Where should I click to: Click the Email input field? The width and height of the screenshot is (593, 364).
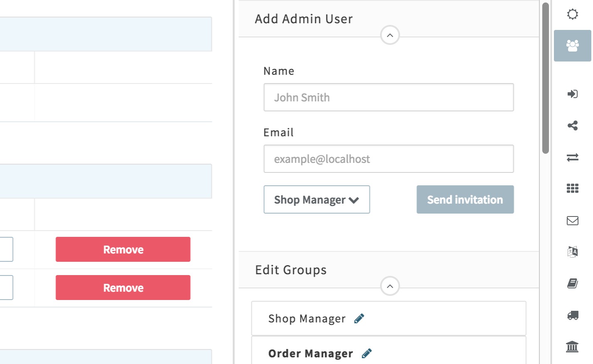(388, 159)
